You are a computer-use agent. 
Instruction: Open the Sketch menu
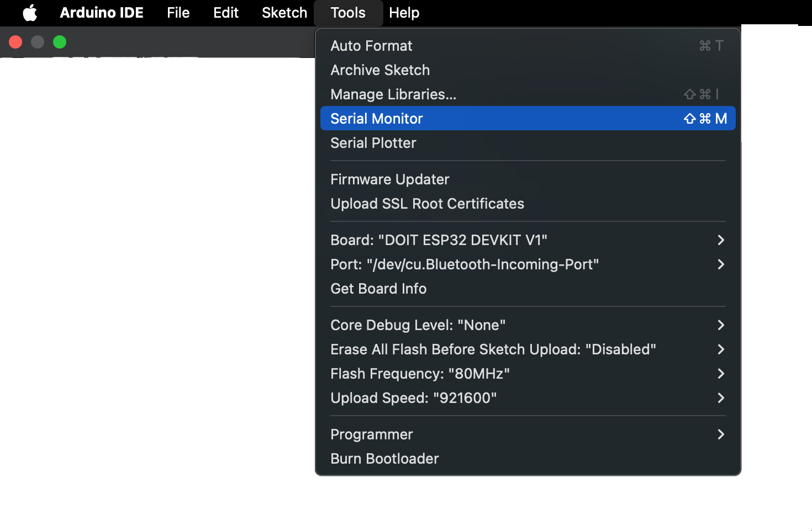(284, 12)
